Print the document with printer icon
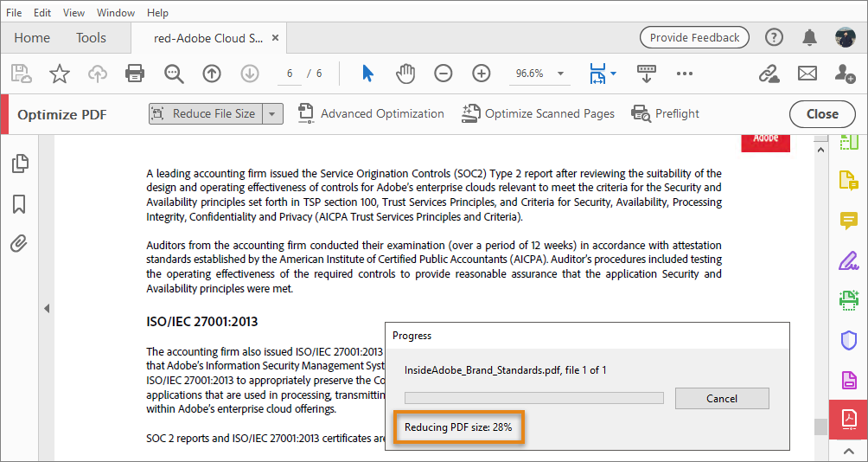The width and height of the screenshot is (868, 462). pyautogui.click(x=135, y=74)
